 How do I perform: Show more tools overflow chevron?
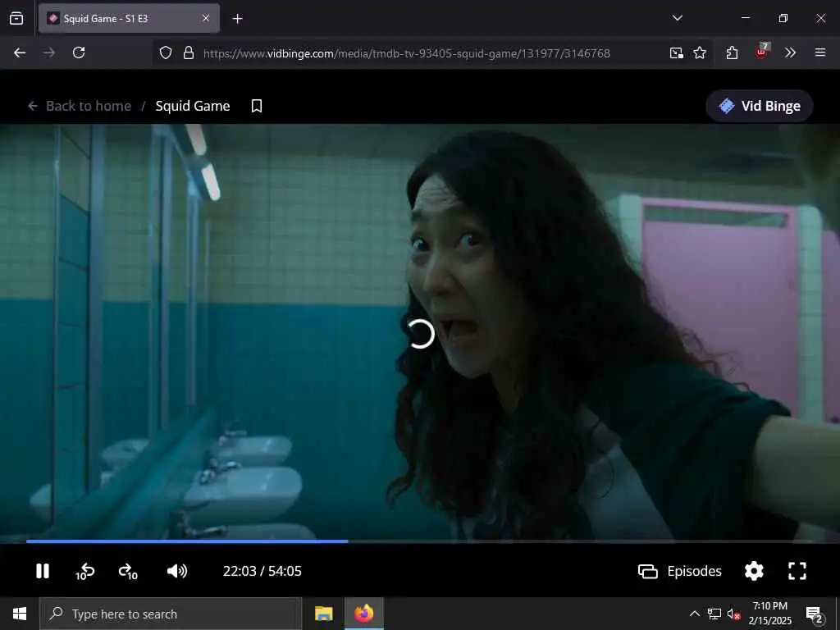coord(790,52)
